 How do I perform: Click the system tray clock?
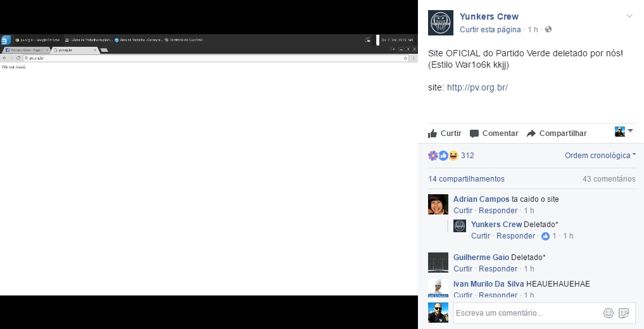pyautogui.click(x=397, y=40)
